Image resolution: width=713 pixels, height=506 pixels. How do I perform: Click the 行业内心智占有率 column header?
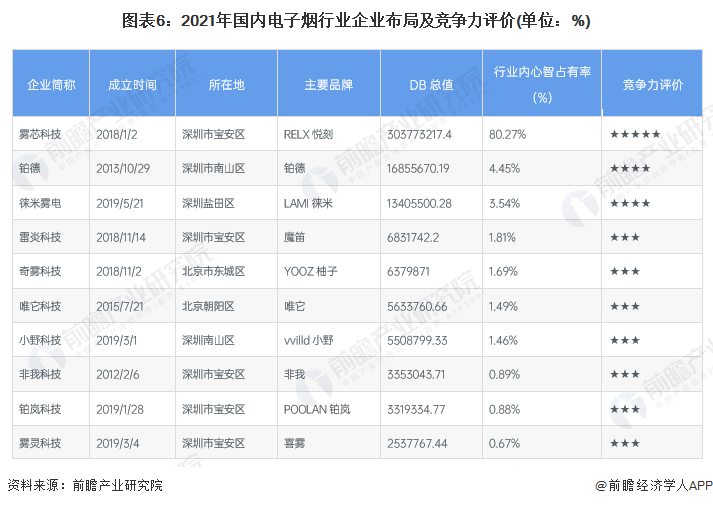click(541, 84)
